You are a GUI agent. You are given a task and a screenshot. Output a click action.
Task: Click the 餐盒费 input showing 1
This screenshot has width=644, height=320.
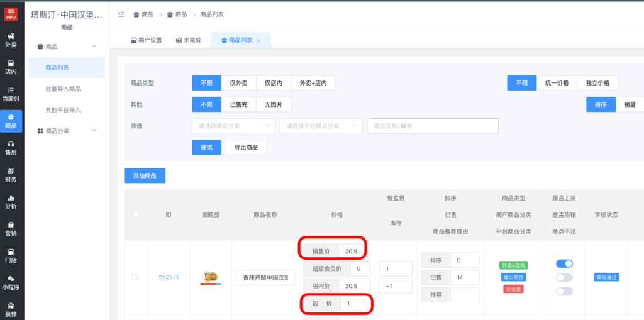tap(396, 268)
